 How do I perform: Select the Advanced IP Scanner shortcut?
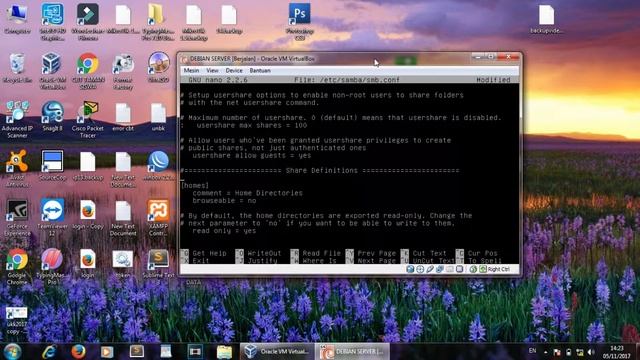[17, 119]
